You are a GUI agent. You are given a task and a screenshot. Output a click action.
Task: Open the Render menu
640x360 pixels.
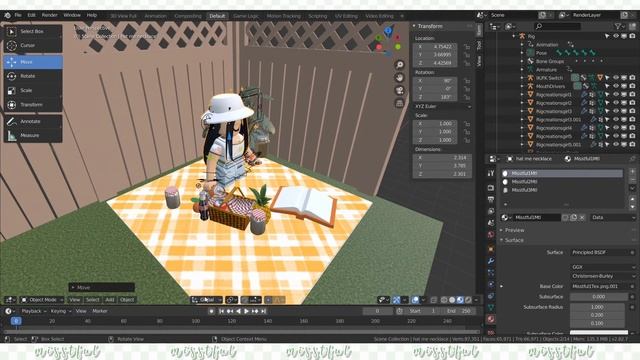pyautogui.click(x=50, y=15)
